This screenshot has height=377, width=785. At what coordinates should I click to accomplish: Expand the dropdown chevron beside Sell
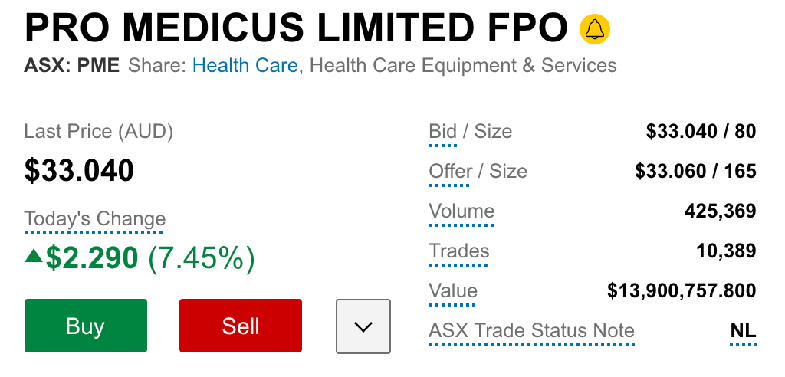click(x=363, y=326)
